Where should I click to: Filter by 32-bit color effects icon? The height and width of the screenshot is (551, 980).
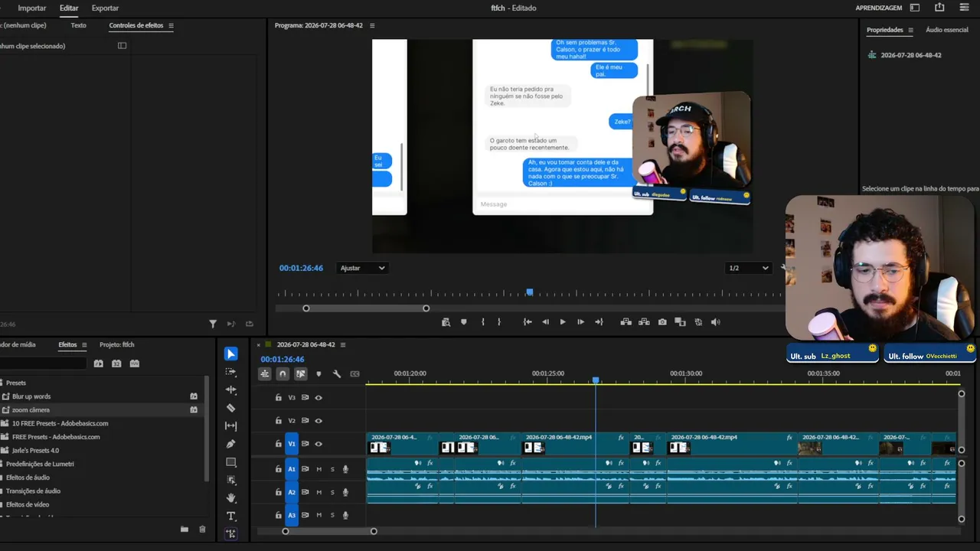[x=116, y=364]
